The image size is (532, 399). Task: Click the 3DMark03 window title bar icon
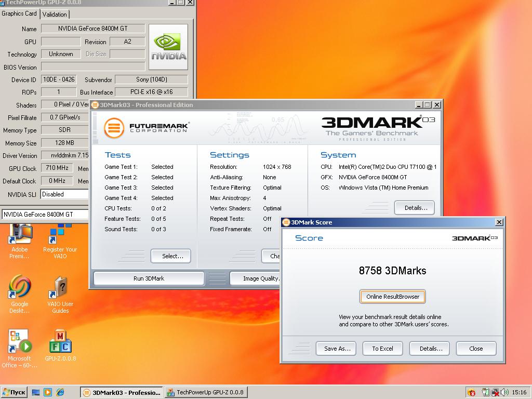(95, 105)
